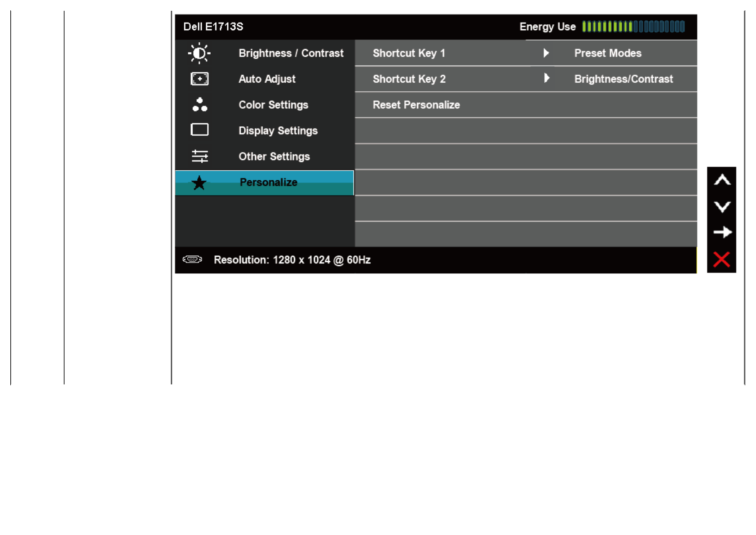Viewport: 756px width, 535px height.
Task: Open the Auto Adjust menu item
Action: pos(265,79)
